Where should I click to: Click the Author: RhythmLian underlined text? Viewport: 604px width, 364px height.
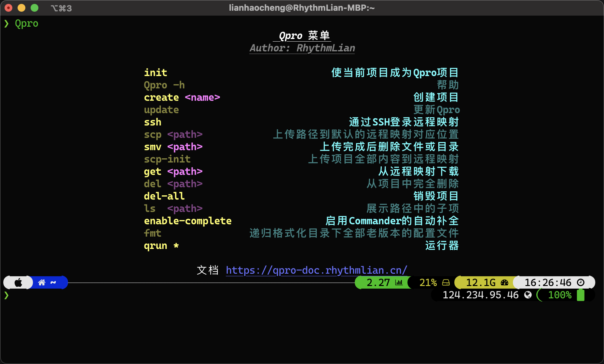[x=302, y=48]
